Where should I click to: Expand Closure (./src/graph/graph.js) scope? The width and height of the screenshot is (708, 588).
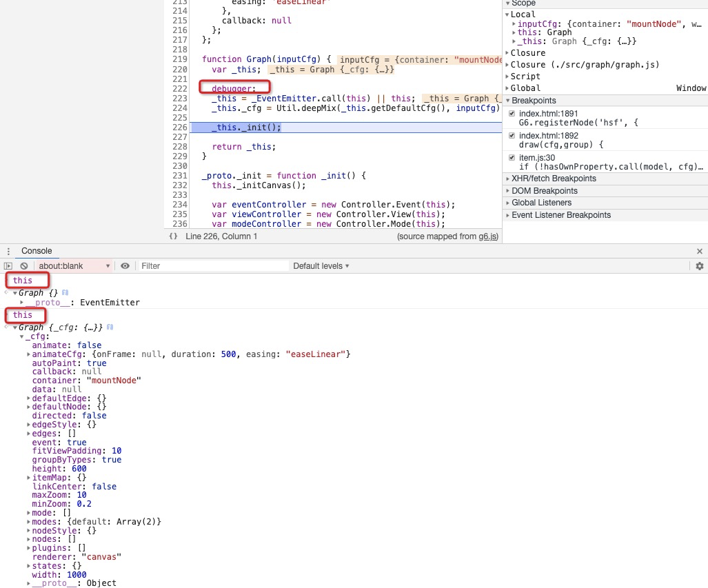(507, 65)
